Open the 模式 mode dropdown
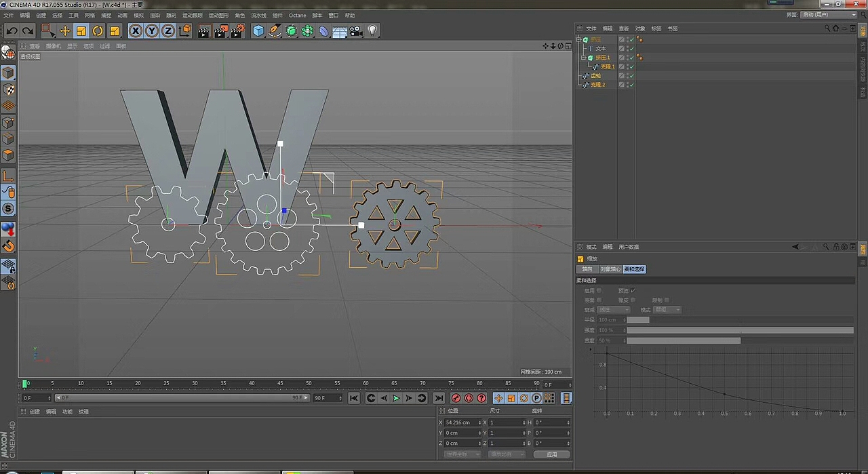This screenshot has width=868, height=474. coord(667,310)
